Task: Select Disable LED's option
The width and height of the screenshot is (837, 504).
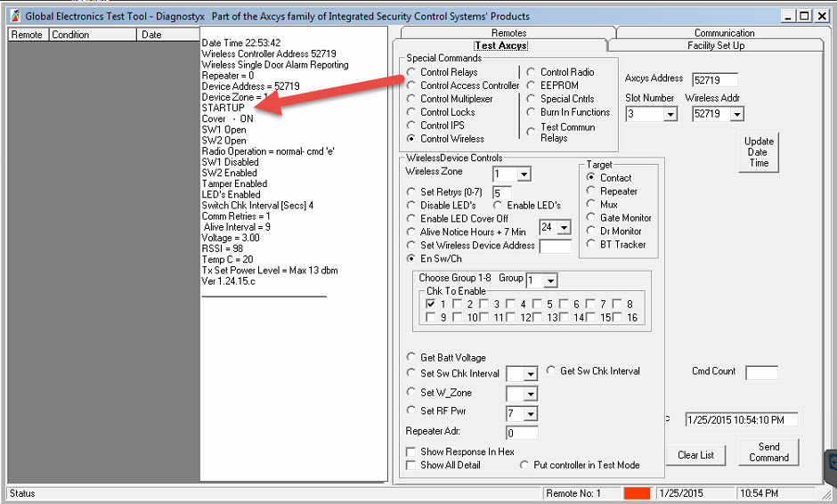Action: (410, 205)
